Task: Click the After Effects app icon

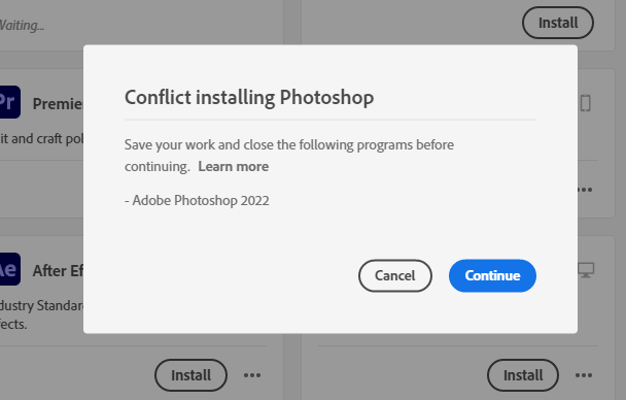Action: point(9,269)
